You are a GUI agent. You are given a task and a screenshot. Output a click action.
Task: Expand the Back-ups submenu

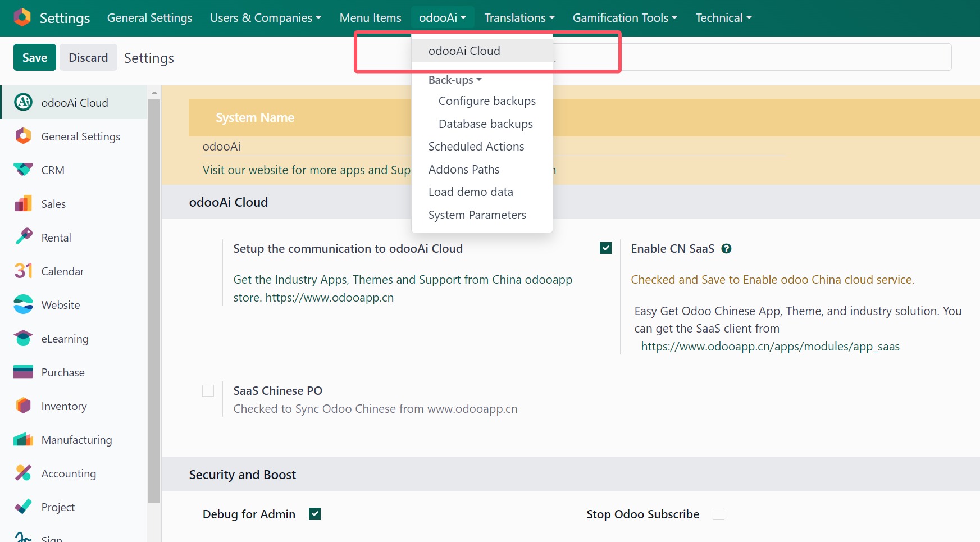coord(455,80)
